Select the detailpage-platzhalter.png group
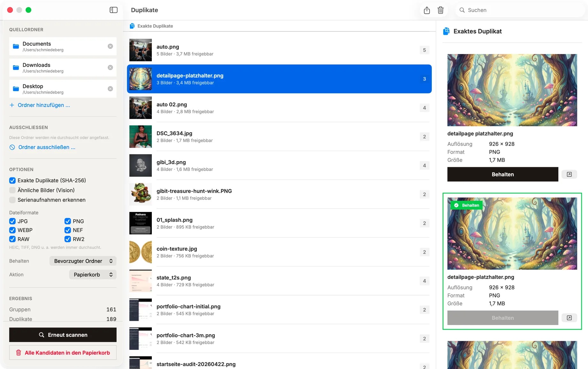 coord(279,79)
